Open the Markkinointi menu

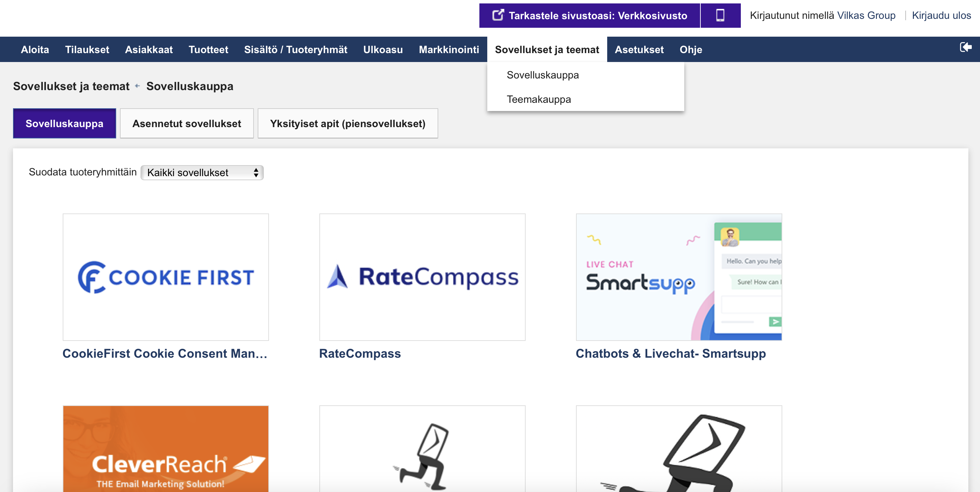(x=449, y=49)
